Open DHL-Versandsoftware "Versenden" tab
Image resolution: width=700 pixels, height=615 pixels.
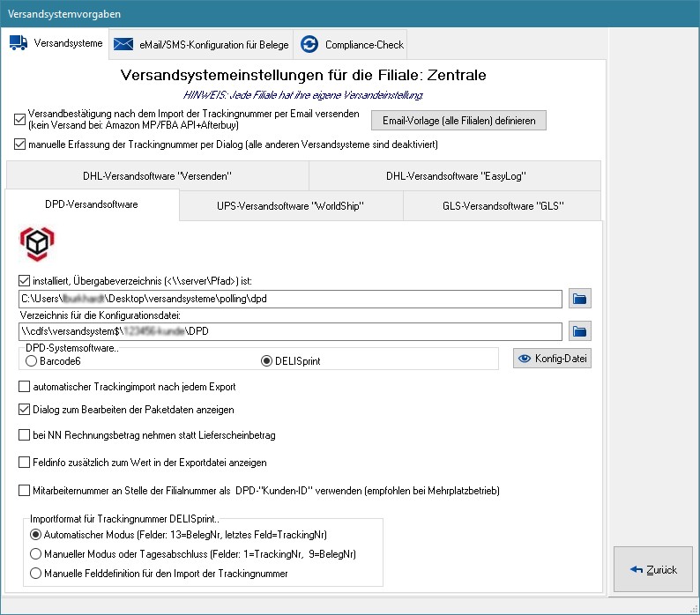[157, 176]
